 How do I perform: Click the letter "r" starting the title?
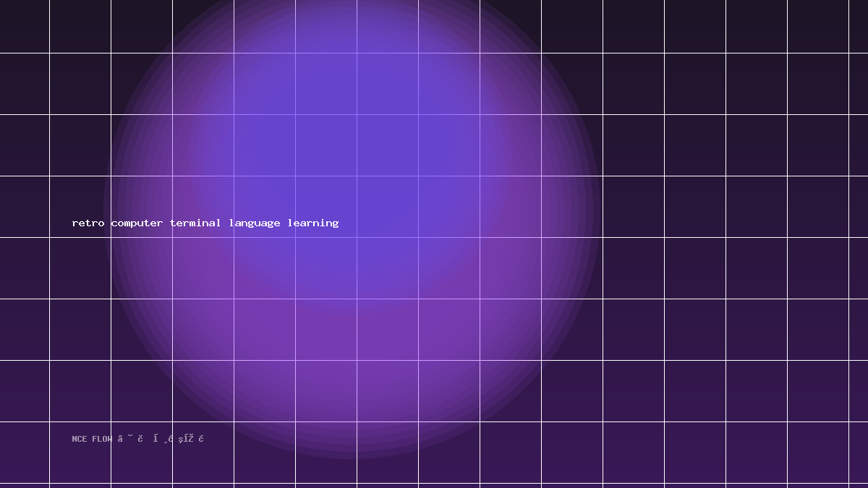click(75, 223)
